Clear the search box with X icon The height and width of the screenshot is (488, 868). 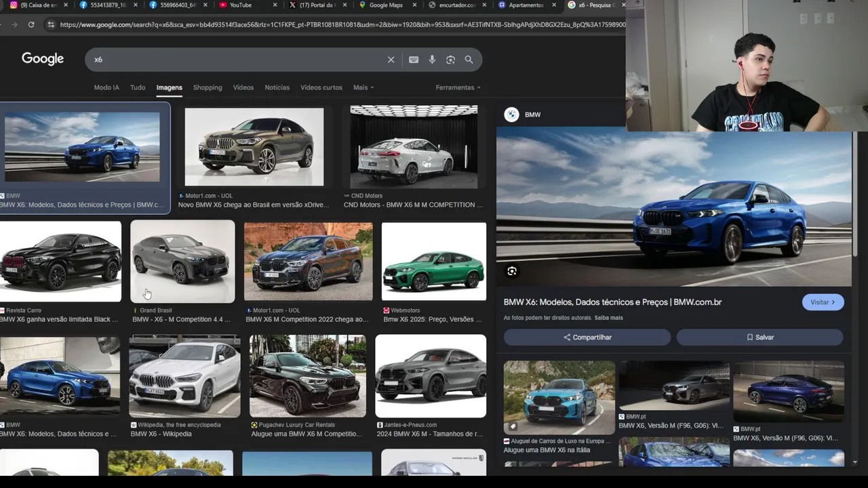click(x=391, y=60)
